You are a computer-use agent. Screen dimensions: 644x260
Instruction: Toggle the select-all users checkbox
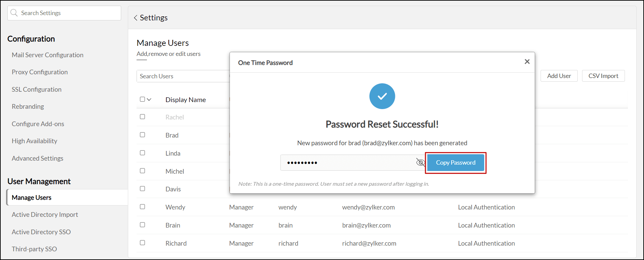142,99
